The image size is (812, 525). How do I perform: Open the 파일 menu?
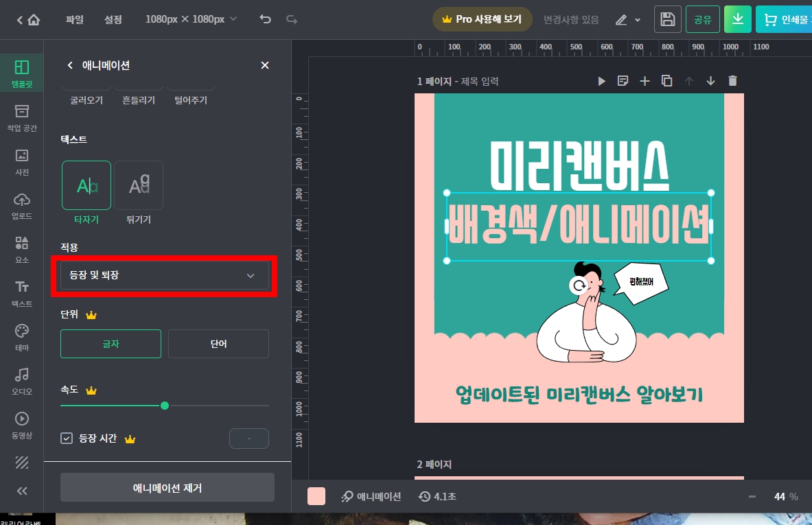[74, 19]
